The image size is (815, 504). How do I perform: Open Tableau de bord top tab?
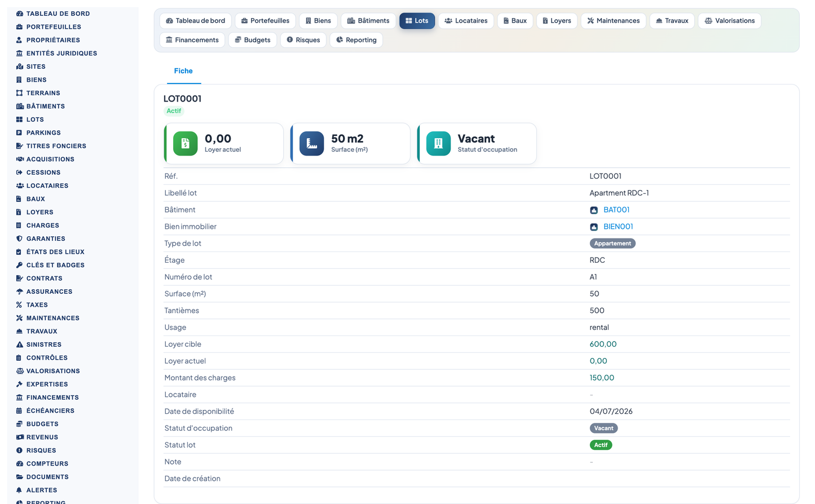click(x=196, y=21)
